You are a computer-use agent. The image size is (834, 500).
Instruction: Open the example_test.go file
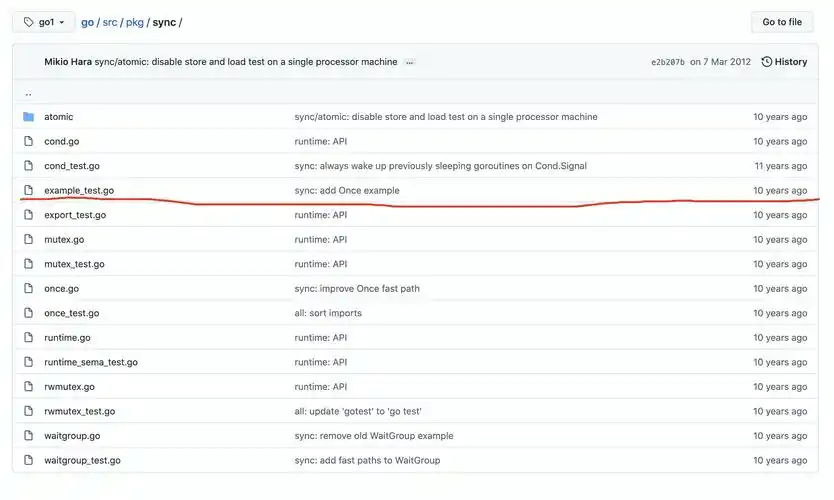[79, 191]
